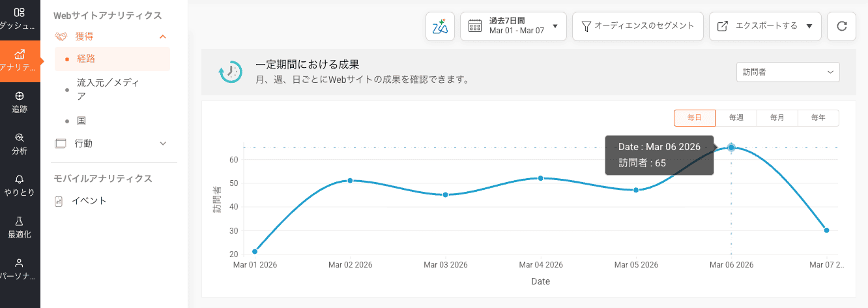868x308 pixels.
Task: Switch chart to 毎日 daily view
Action: [x=695, y=118]
